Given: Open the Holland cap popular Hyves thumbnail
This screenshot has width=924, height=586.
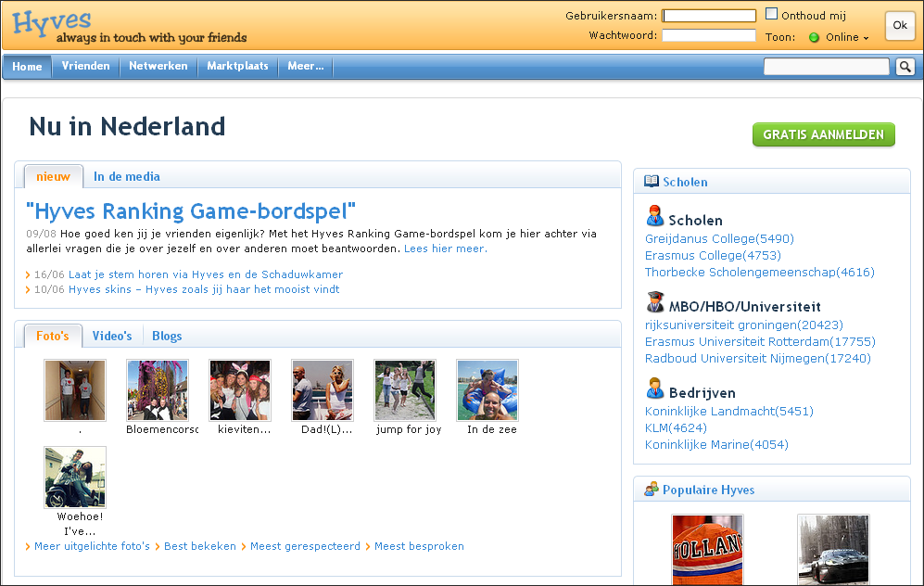Looking at the screenshot, I should click(x=708, y=550).
